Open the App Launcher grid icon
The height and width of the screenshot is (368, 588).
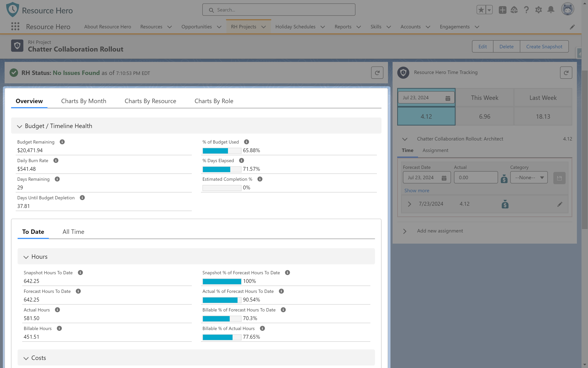coord(15,26)
